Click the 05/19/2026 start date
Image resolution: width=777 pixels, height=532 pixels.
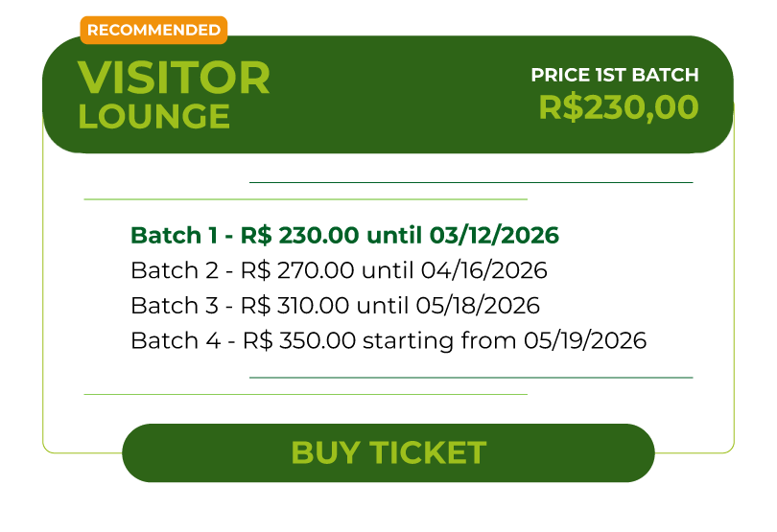click(585, 340)
